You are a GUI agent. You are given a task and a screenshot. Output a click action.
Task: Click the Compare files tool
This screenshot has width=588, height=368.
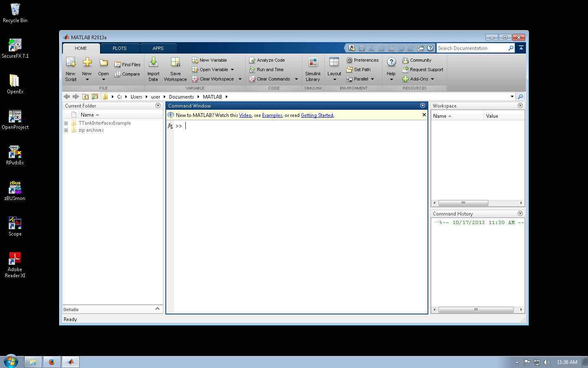pos(127,74)
